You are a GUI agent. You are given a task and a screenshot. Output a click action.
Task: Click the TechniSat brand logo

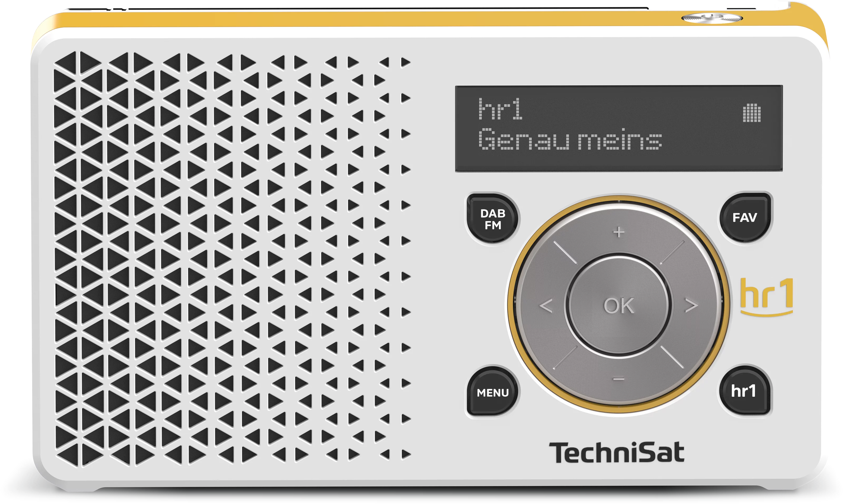pos(617,452)
